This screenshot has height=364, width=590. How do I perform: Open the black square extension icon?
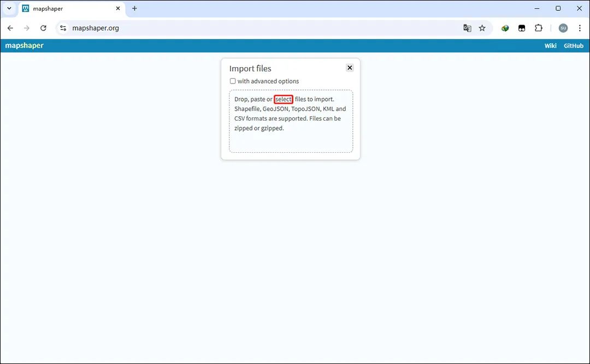pyautogui.click(x=522, y=28)
